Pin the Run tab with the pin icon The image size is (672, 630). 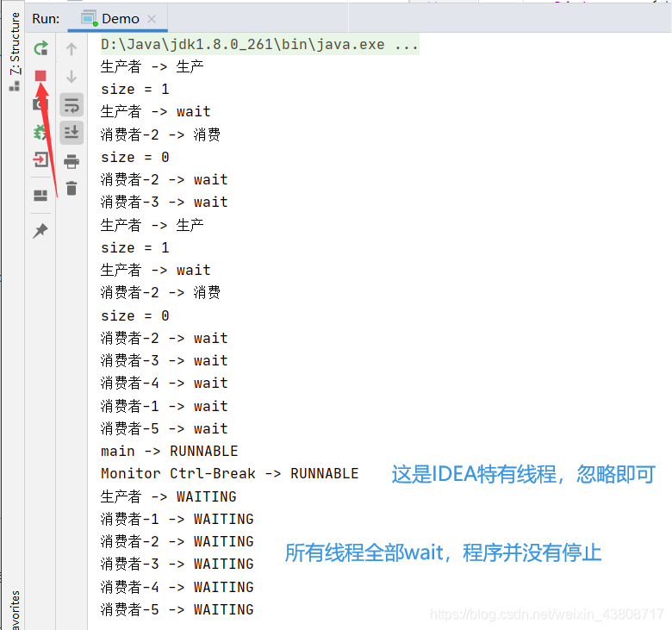(x=40, y=231)
